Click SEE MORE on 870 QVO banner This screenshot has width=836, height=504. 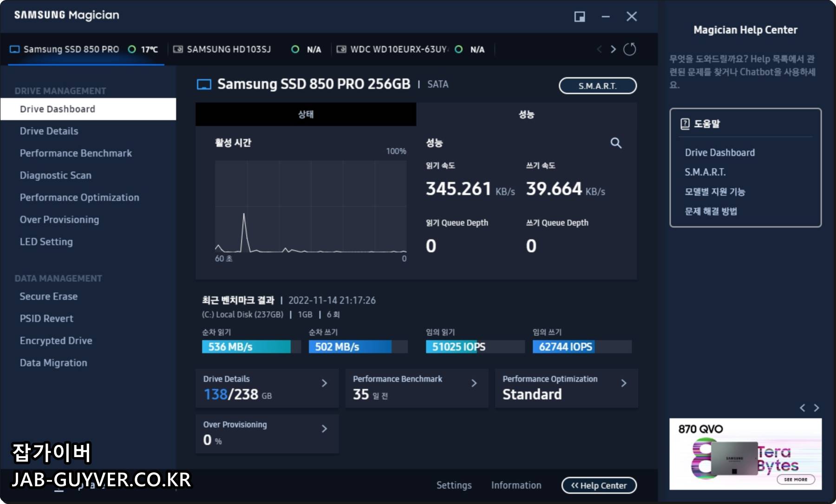[796, 479]
